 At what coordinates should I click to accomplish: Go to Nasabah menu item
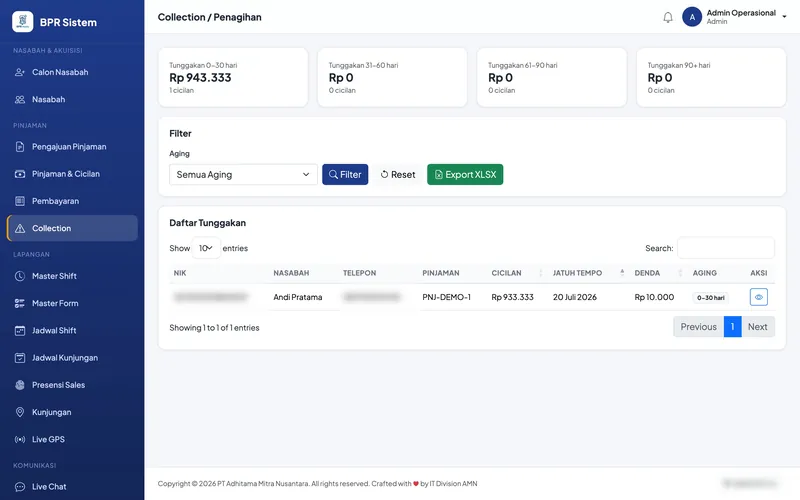click(x=72, y=99)
